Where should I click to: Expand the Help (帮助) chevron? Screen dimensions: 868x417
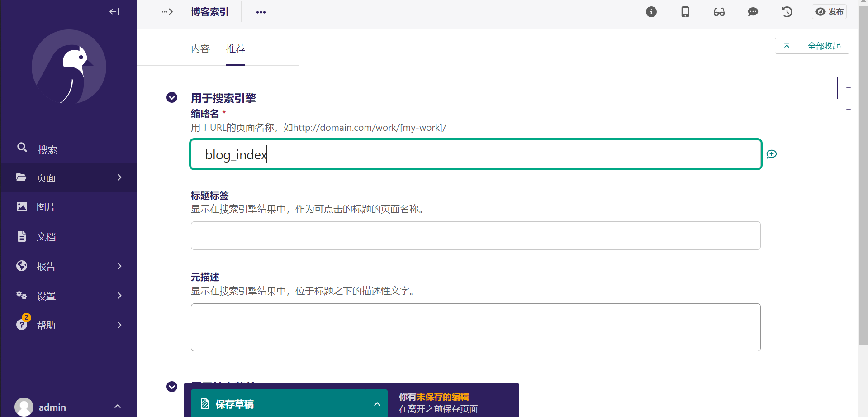[119, 325]
